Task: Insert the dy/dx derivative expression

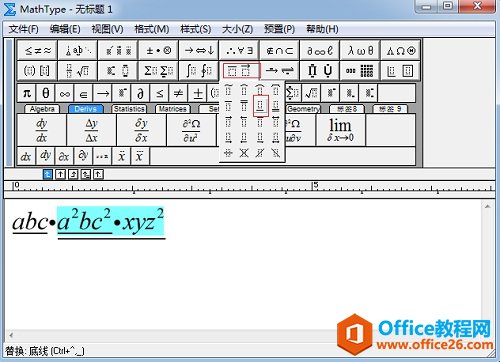Action: point(42,130)
